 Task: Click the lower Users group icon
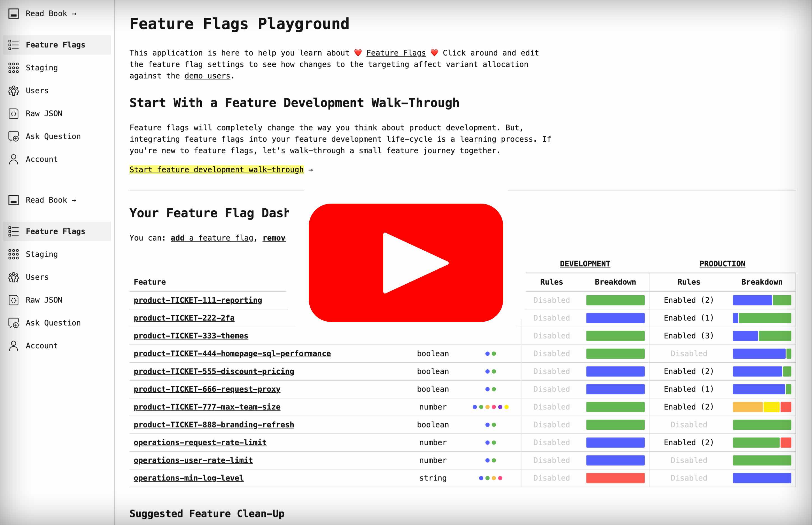[13, 277]
